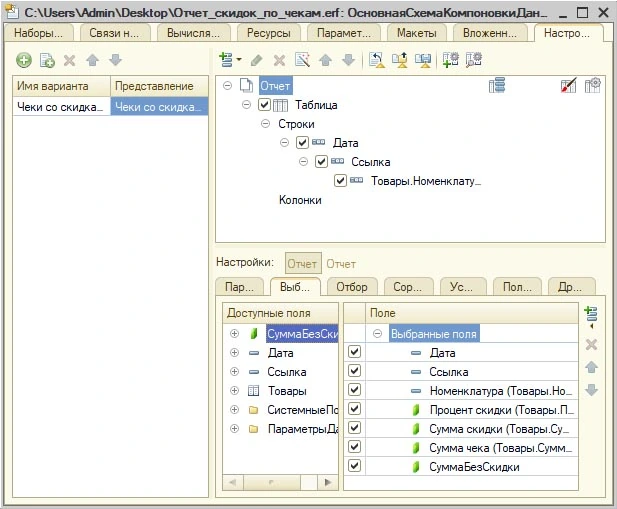Collapse the Выбранные поля group
The height and width of the screenshot is (509, 617).
pyautogui.click(x=377, y=334)
